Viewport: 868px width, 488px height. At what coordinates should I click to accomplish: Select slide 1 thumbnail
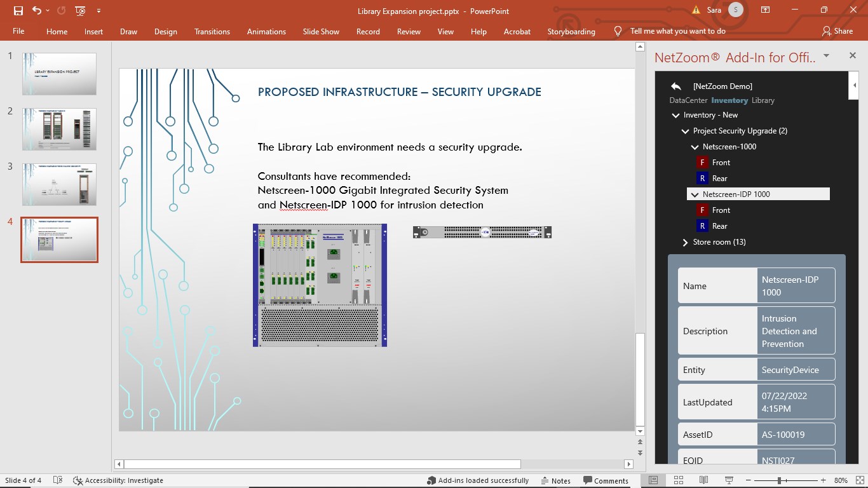pos(59,74)
